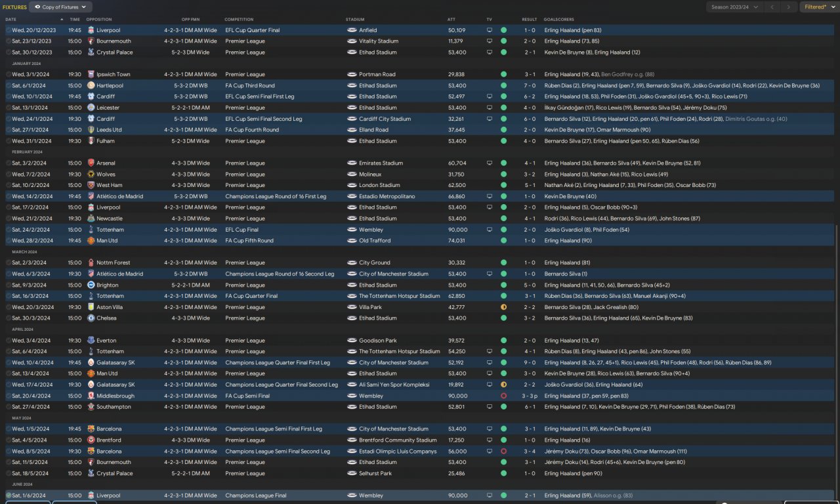Tick the row circle for Sat, 4/5/2024
840x504 pixels.
point(9,440)
